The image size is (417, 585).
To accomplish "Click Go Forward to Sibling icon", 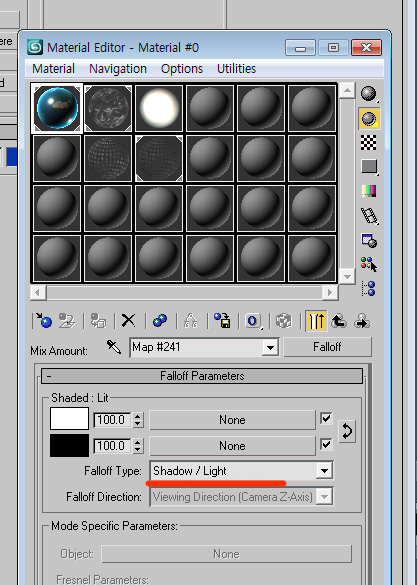I will [362, 321].
